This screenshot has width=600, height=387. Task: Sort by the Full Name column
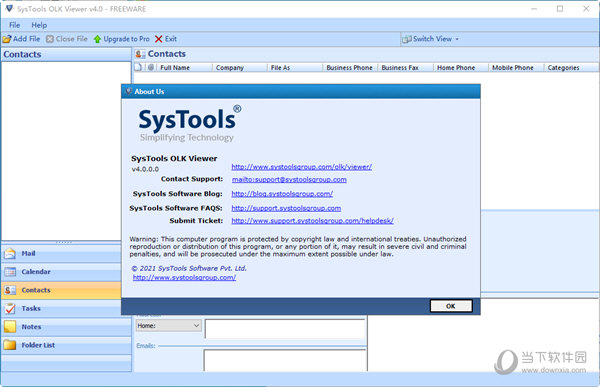coord(184,67)
